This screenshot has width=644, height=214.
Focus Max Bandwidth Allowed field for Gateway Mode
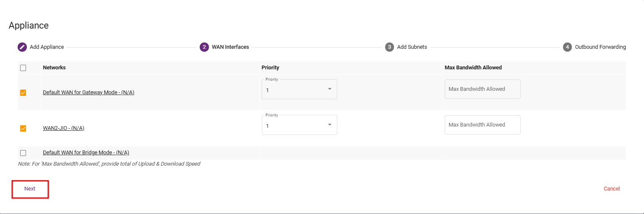coord(482,89)
